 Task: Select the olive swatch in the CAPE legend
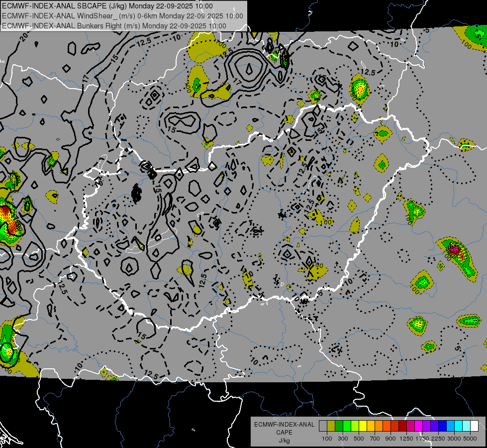coord(331,426)
